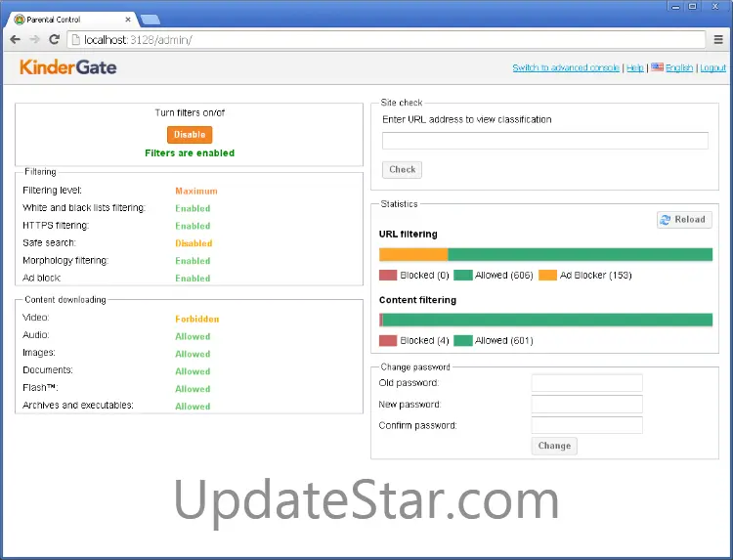
Task: Click the green Allowed (601) legend swatch
Action: click(x=463, y=341)
